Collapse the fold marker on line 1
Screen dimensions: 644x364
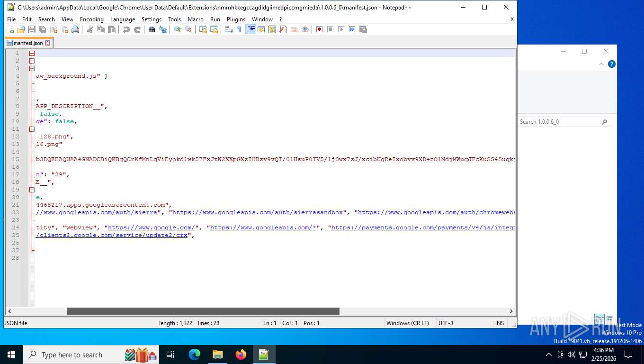point(32,53)
